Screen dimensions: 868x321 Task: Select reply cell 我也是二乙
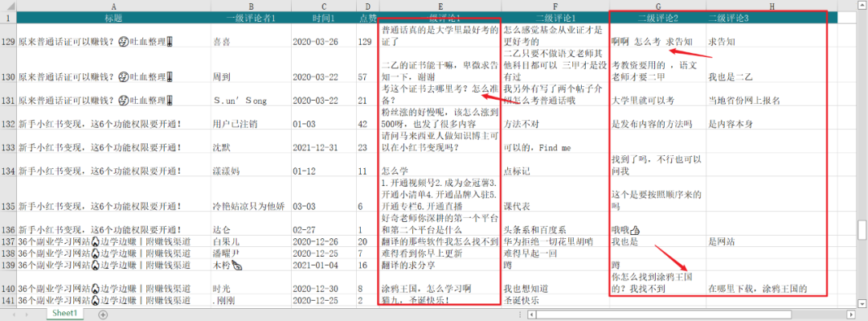771,65
